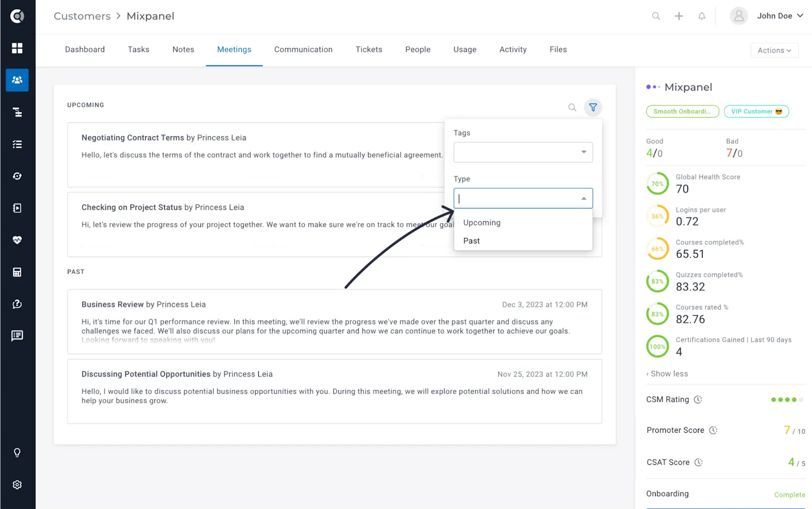Open Business Review meeting card

pyautogui.click(x=334, y=322)
